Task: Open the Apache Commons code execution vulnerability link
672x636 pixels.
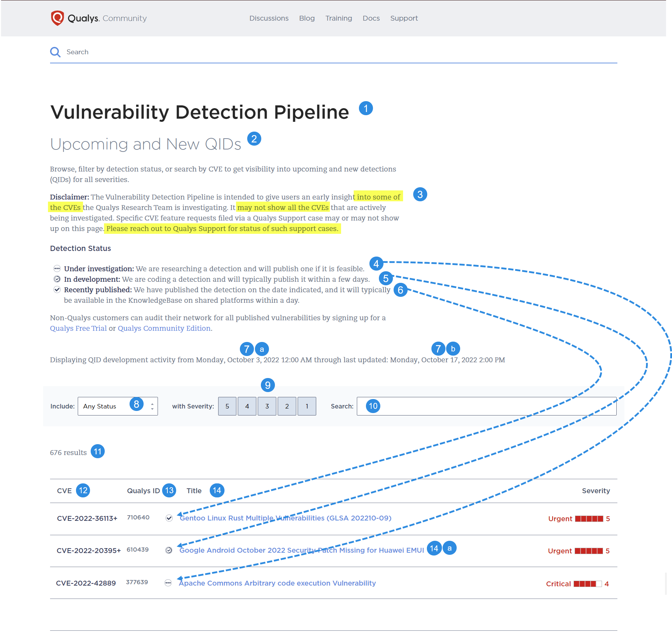Action: (x=277, y=583)
